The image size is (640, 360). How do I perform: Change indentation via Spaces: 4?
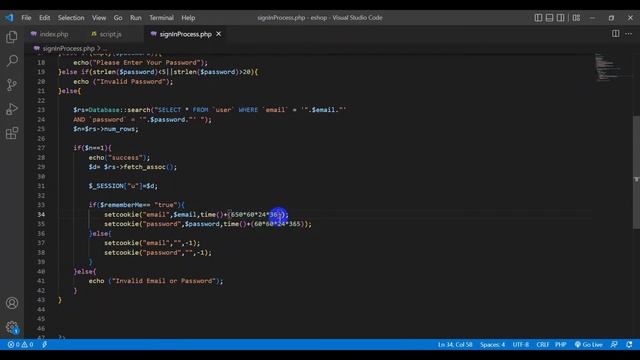pos(493,344)
